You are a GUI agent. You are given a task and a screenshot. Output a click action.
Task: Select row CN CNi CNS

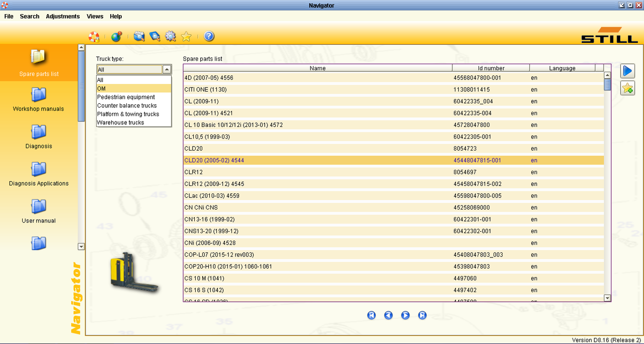click(x=393, y=208)
